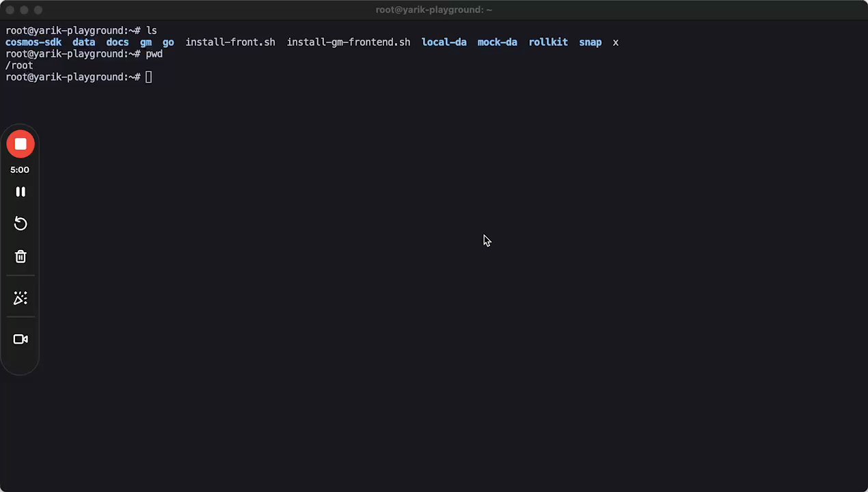This screenshot has width=868, height=492.
Task: Click the mock-da directory name
Action: pos(498,42)
